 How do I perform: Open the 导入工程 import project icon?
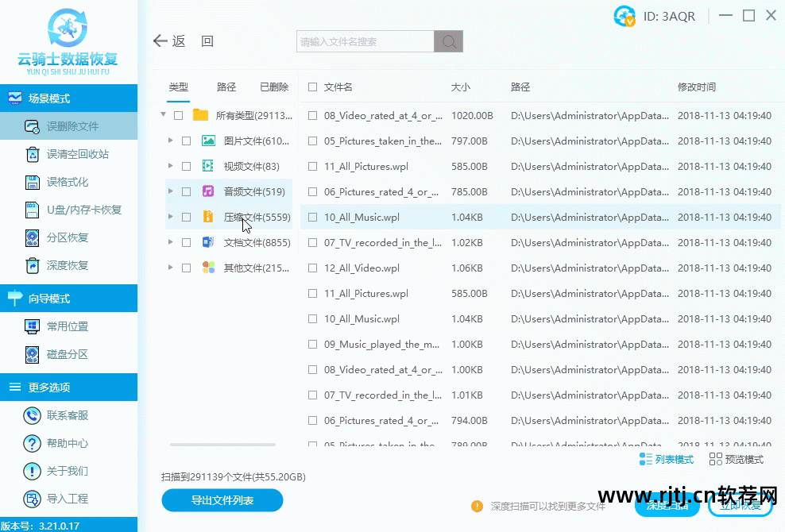coord(32,499)
